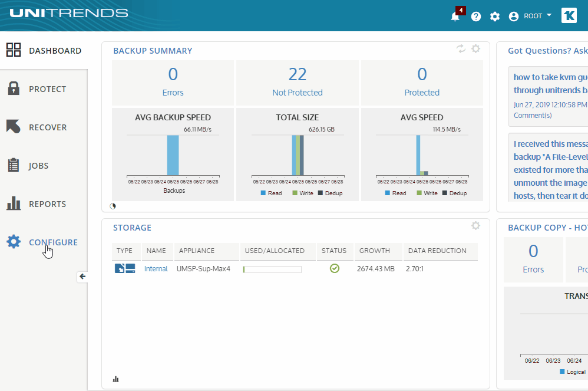Sort by NAME column header

(157, 251)
